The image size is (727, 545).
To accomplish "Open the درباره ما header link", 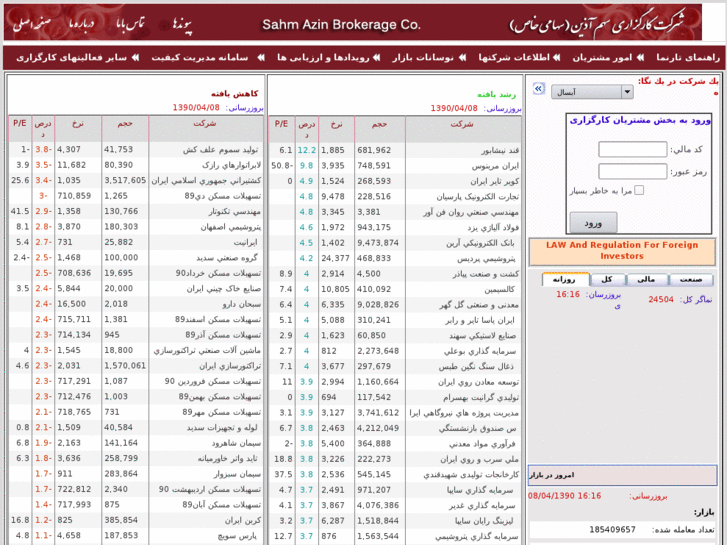I will [x=81, y=23].
